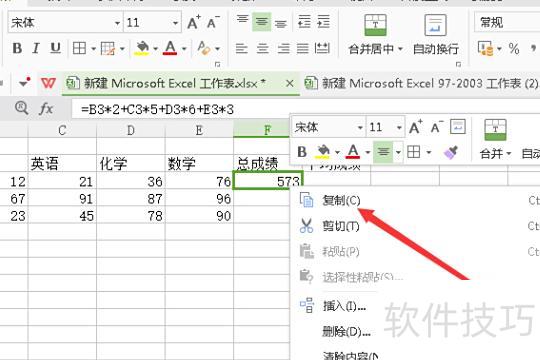Open the ribbon font size dropdown
The height and width of the screenshot is (360, 540).
coord(175,23)
